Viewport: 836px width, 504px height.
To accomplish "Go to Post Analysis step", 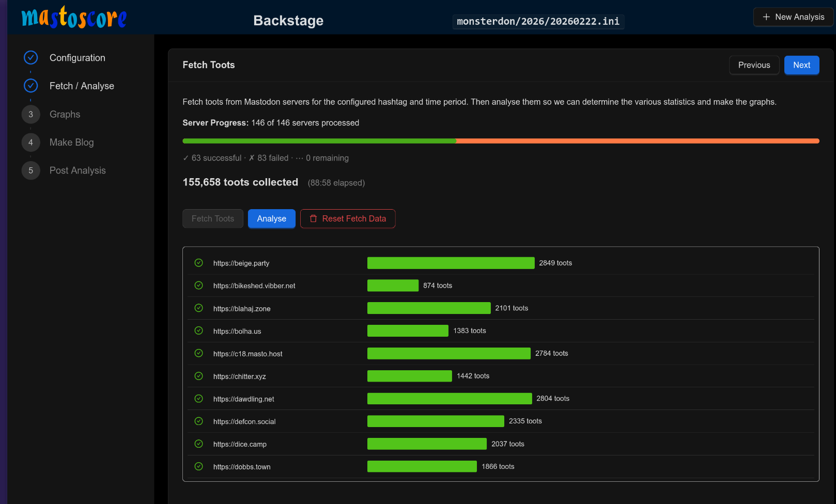I will [x=78, y=170].
